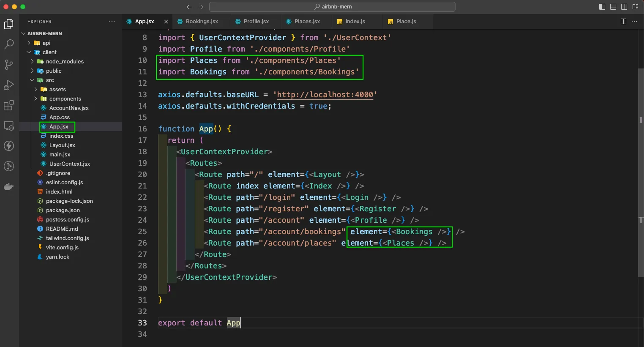Open README.md file
The image size is (644, 347).
pos(62,229)
